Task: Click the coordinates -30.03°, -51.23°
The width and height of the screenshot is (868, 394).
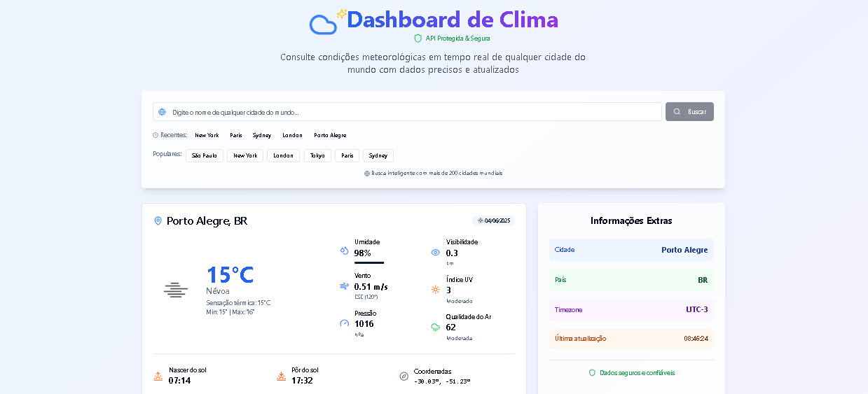Action: coord(442,381)
